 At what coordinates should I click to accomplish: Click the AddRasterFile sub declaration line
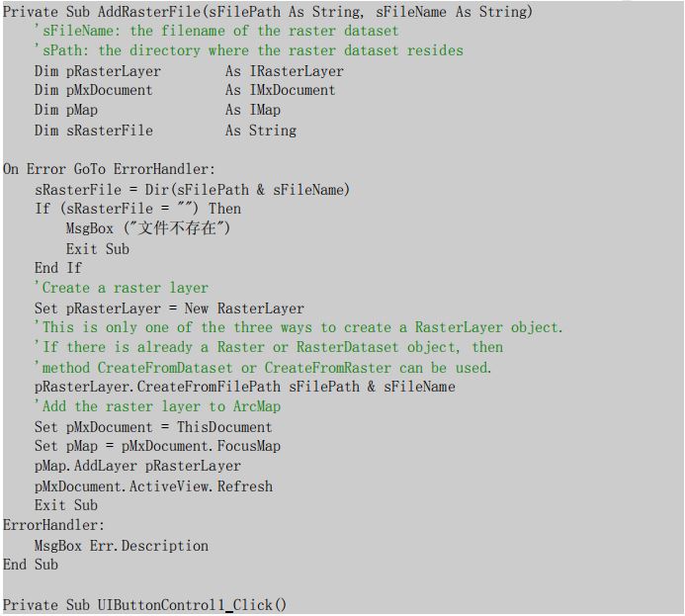coord(267,12)
